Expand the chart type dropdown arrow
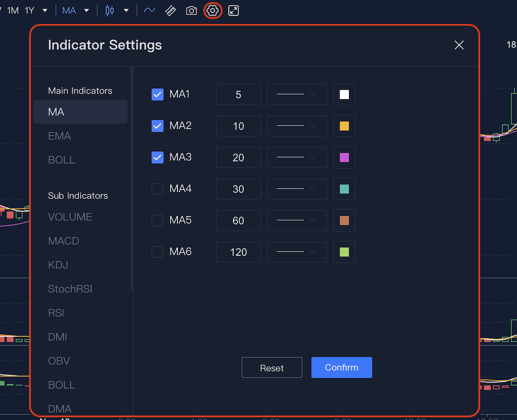The width and height of the screenshot is (517, 420). tap(126, 10)
